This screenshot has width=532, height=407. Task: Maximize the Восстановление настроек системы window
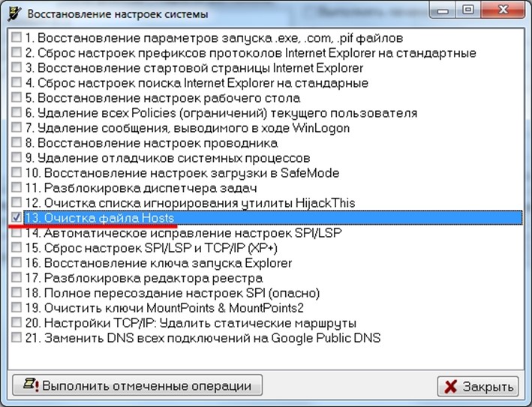(468, 10)
